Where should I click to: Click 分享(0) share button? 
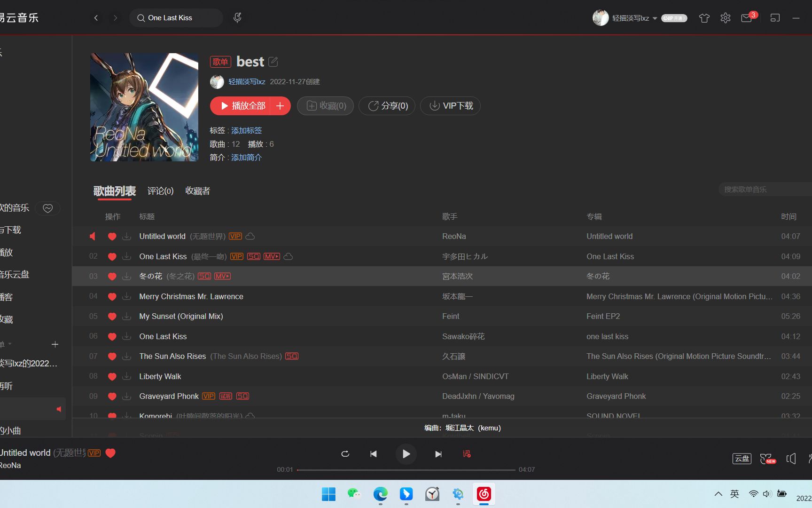(387, 106)
